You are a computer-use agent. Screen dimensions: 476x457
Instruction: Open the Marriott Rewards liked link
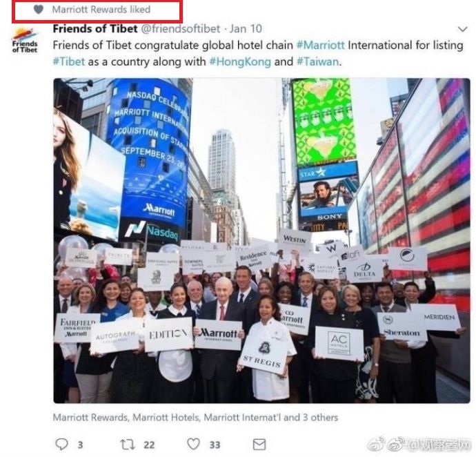click(x=101, y=10)
